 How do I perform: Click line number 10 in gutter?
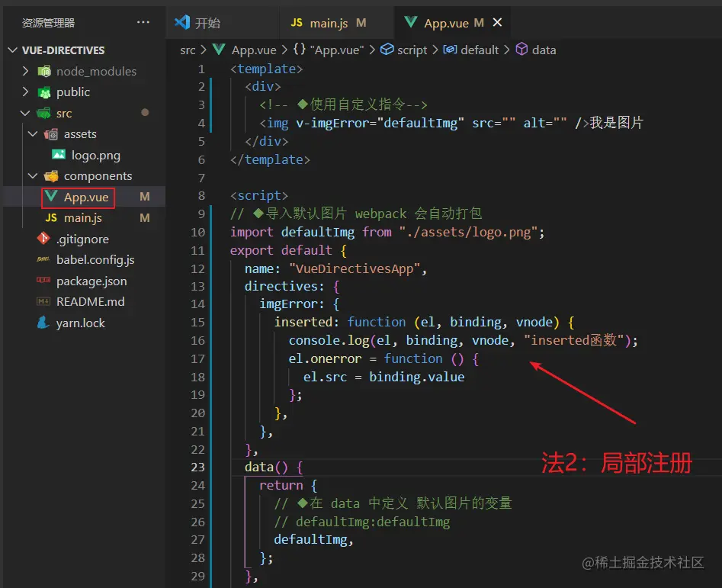(x=197, y=232)
